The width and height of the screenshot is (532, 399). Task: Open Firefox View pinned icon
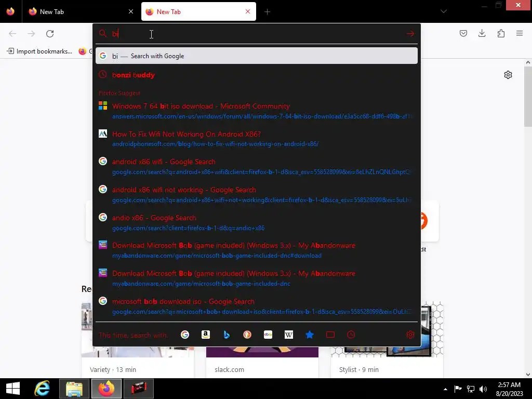10,11
